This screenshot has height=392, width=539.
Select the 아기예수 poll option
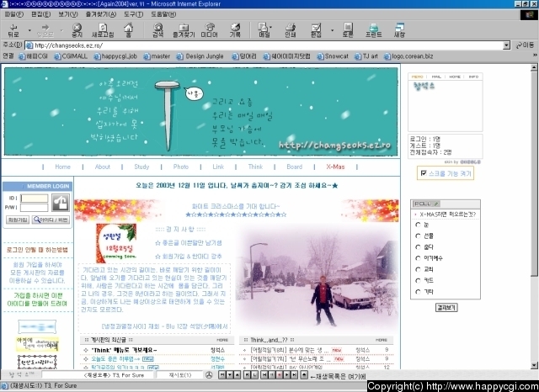pyautogui.click(x=418, y=258)
